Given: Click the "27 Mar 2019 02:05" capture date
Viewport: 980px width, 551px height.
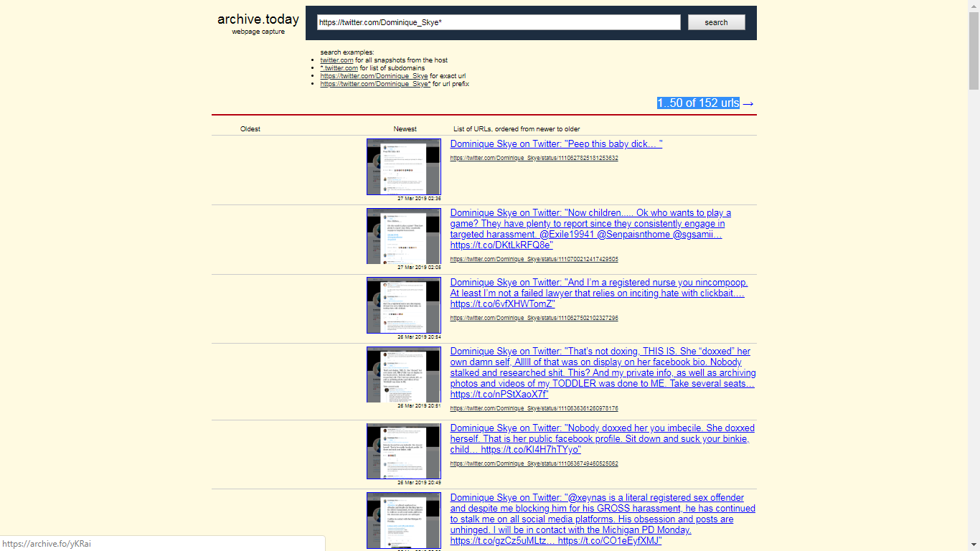Looking at the screenshot, I should pyautogui.click(x=420, y=268).
